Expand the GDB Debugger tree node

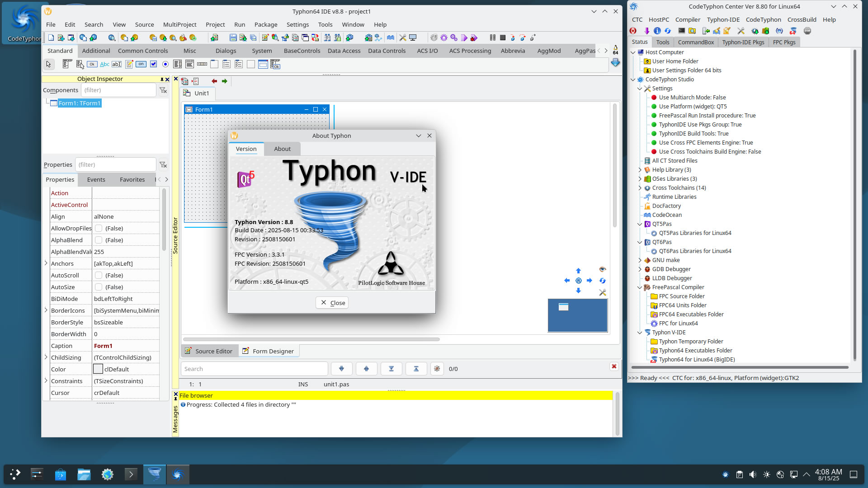tap(640, 269)
